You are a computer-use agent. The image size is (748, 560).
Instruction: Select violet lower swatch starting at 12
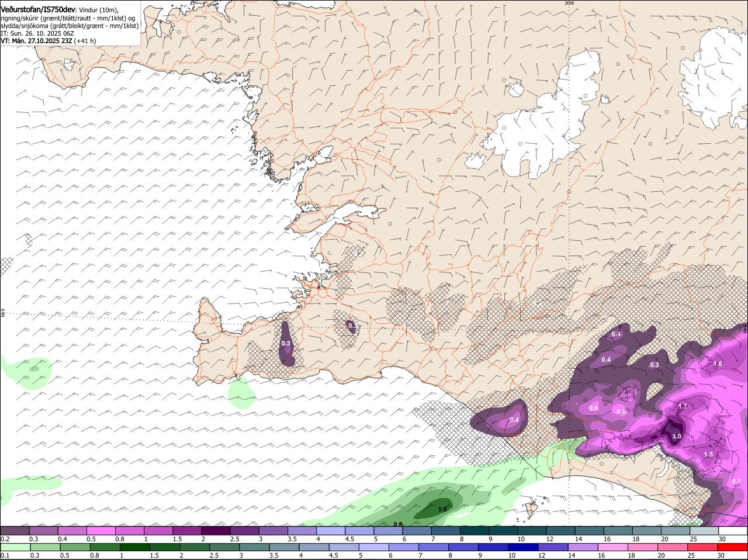tap(553, 547)
